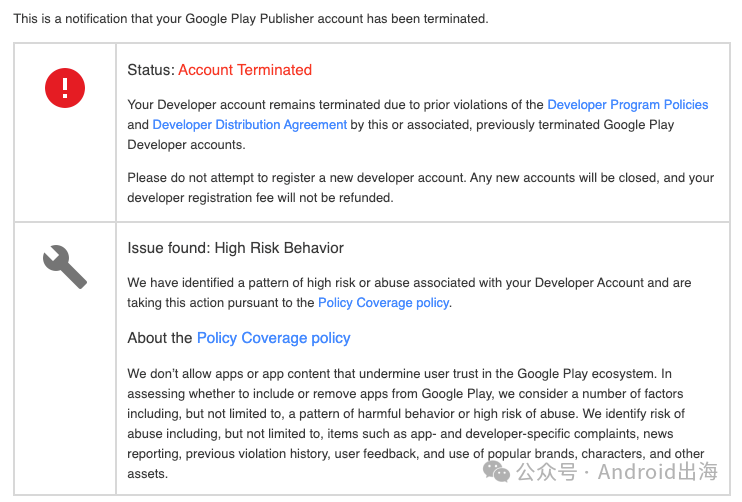Click the 'Account Terminated' status text

tap(245, 70)
